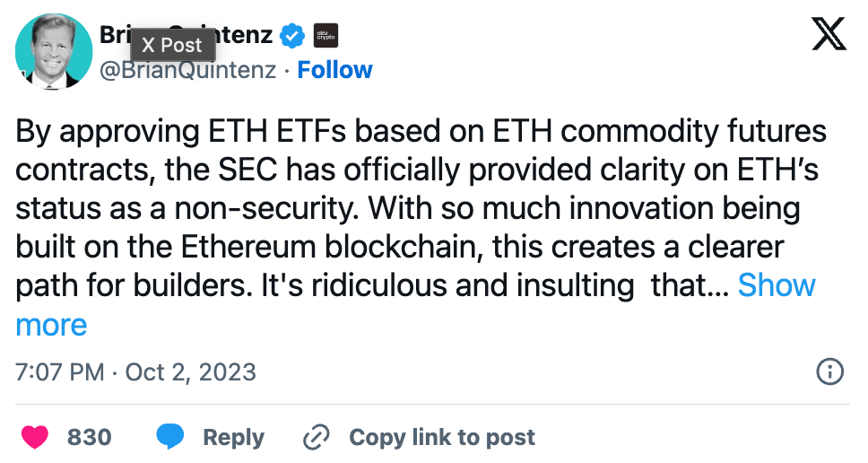Open the circled info icon

(830, 371)
